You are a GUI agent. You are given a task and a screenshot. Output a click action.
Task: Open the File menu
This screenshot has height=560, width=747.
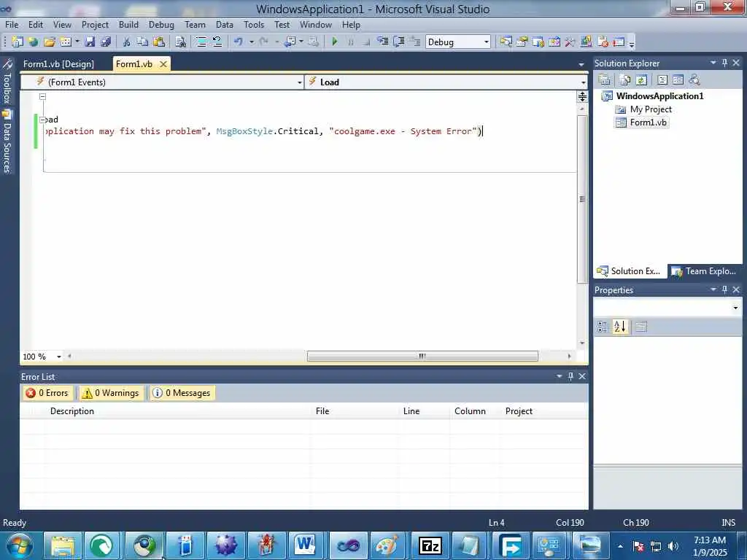(12, 25)
